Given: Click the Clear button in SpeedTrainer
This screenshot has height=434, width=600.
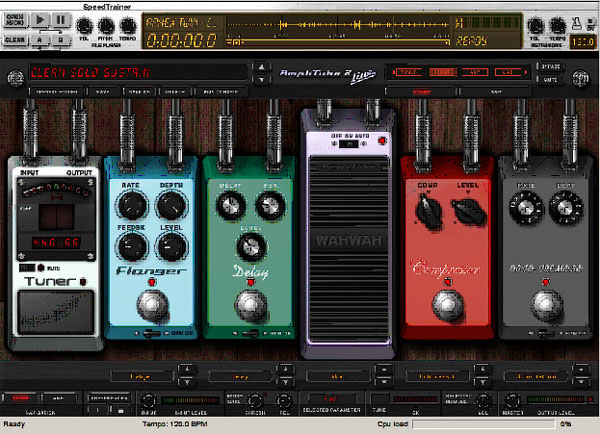Looking at the screenshot, I should (x=15, y=40).
